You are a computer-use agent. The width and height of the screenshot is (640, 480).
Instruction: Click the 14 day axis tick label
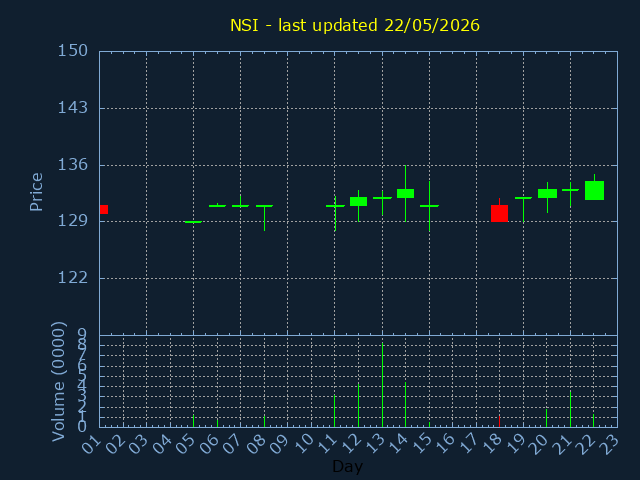pos(398,443)
